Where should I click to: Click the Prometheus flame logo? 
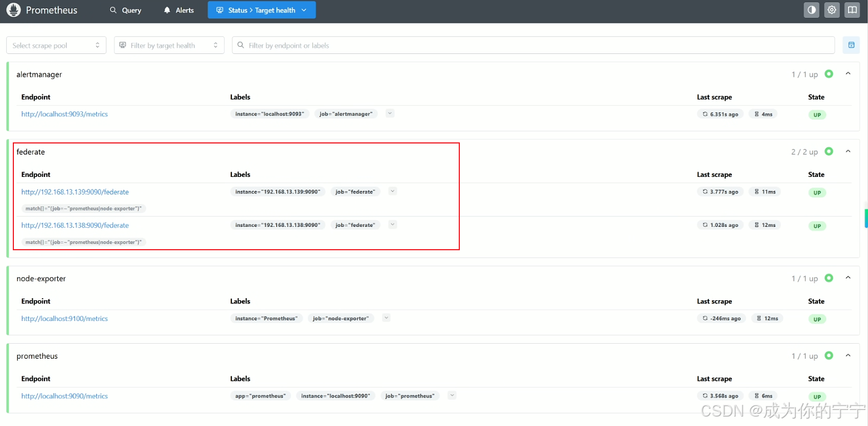pyautogui.click(x=14, y=10)
